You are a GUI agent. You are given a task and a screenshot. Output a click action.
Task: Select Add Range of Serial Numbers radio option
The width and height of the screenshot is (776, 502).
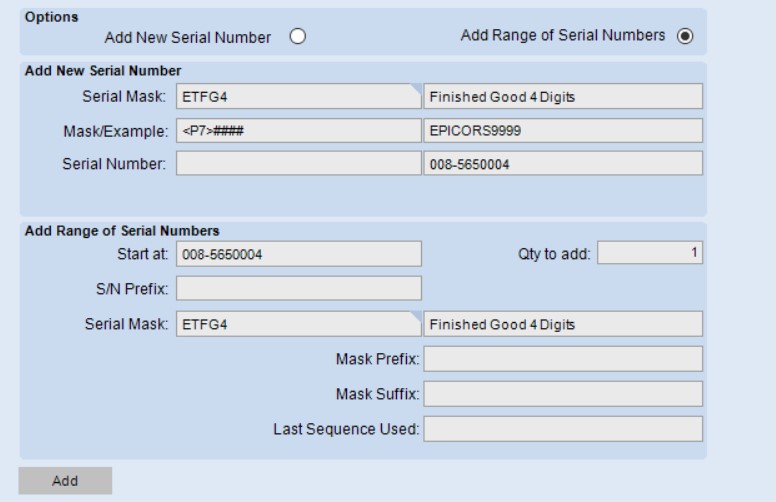point(685,36)
